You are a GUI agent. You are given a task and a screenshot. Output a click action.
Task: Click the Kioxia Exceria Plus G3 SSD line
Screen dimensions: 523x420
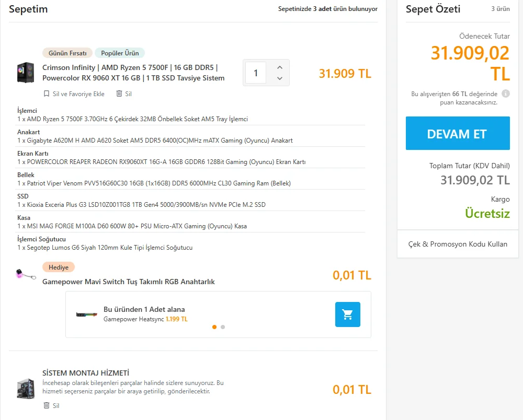tap(141, 204)
